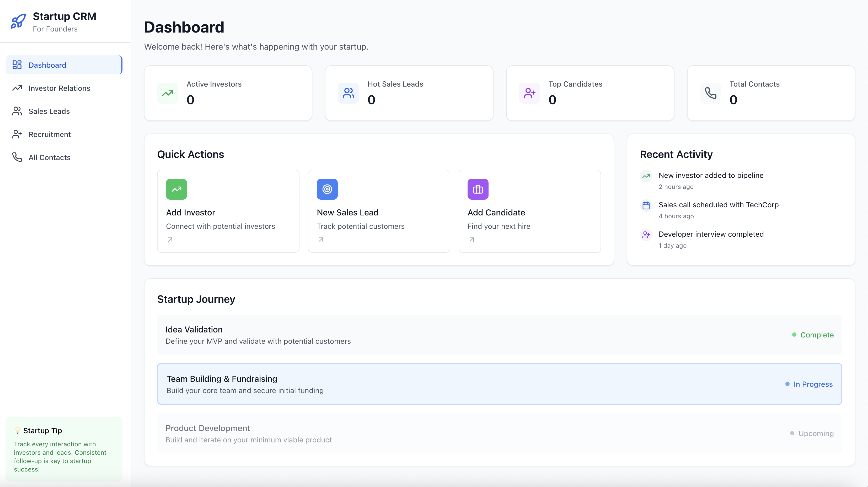Click the blue New Sales Lead target icon
This screenshot has width=868, height=487.
pyautogui.click(x=327, y=189)
